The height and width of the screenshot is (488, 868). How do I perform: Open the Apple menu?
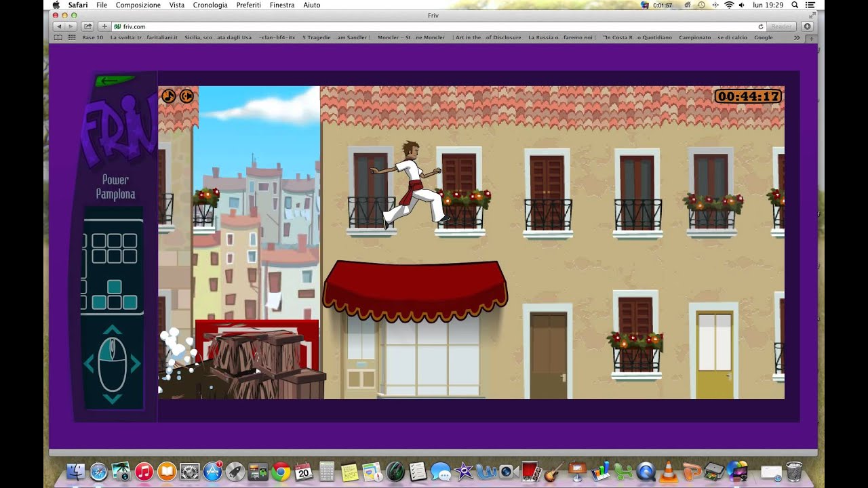tap(56, 5)
